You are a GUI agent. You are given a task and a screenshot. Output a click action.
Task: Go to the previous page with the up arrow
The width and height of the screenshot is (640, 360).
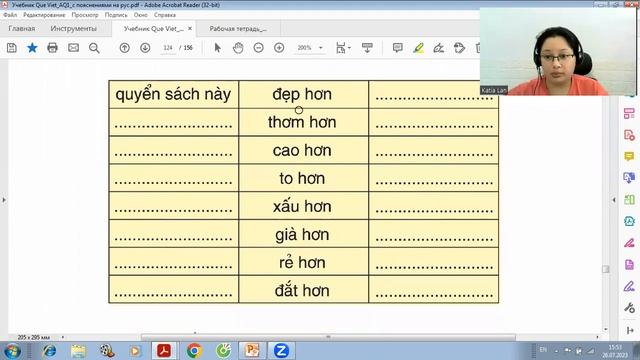124,48
